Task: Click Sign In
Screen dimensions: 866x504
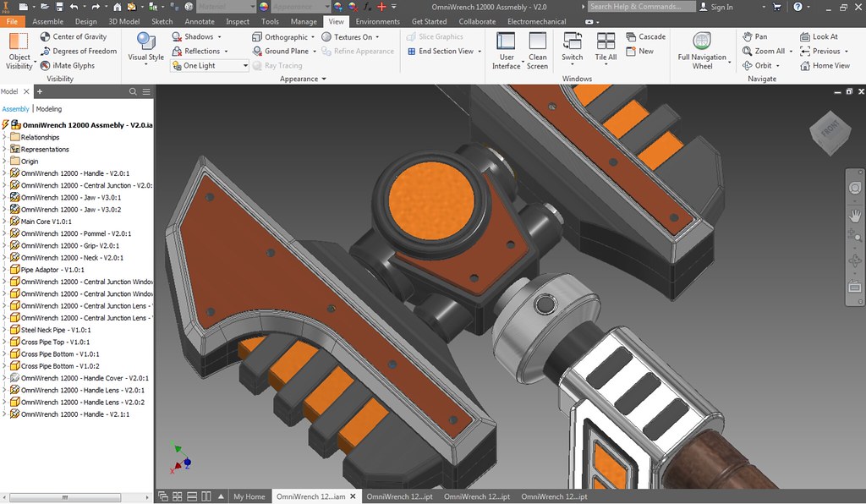Action: pyautogui.click(x=715, y=7)
